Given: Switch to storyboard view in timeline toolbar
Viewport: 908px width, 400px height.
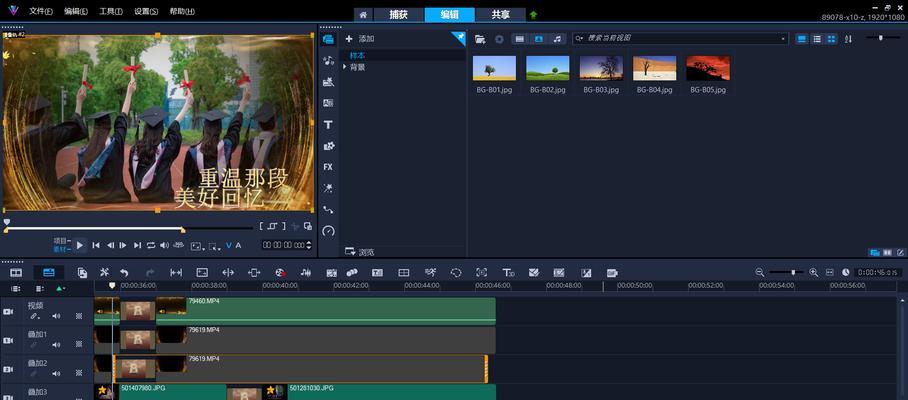Looking at the screenshot, I should pyautogui.click(x=16, y=272).
